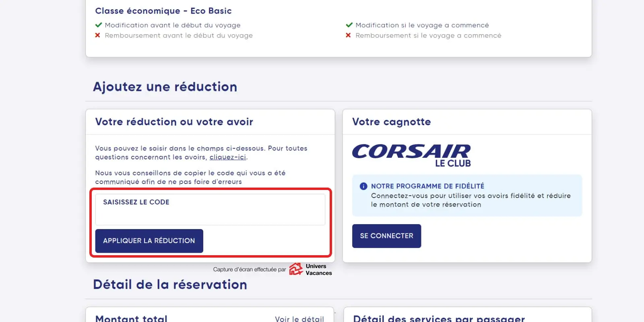Viewport: 644px width, 322px height.
Task: Click the 'Classe économique - Eco Basic' title
Action: point(163,11)
